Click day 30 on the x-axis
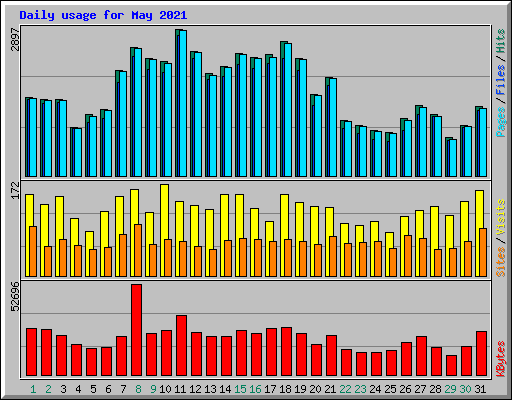Screen dimensions: 512x400 465,389
